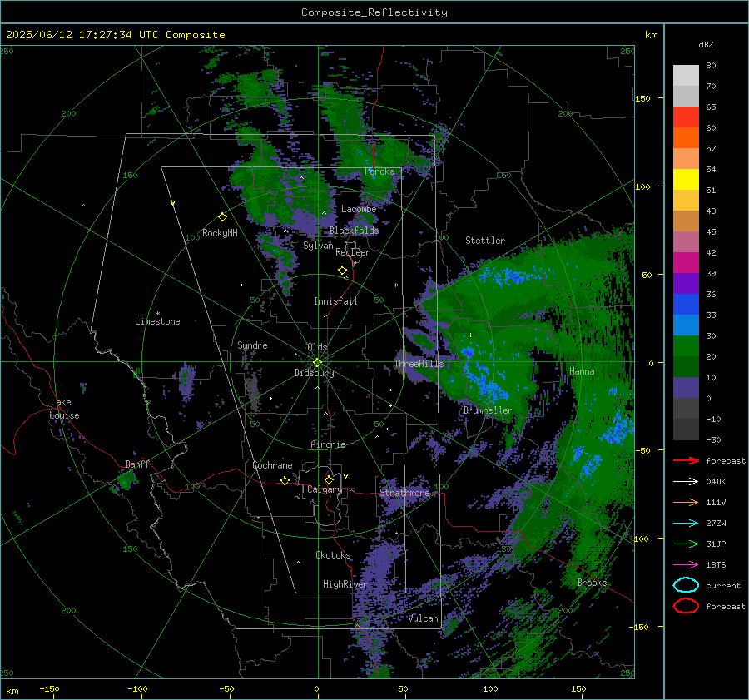Select the red 65 dBZ color swatch
This screenshot has height=700, width=749.
tap(686, 117)
